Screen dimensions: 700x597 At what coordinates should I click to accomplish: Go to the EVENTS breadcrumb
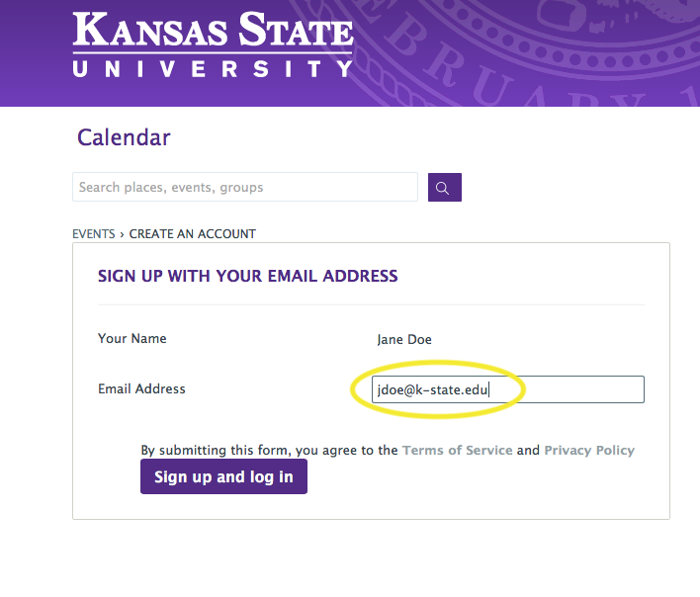coord(94,234)
